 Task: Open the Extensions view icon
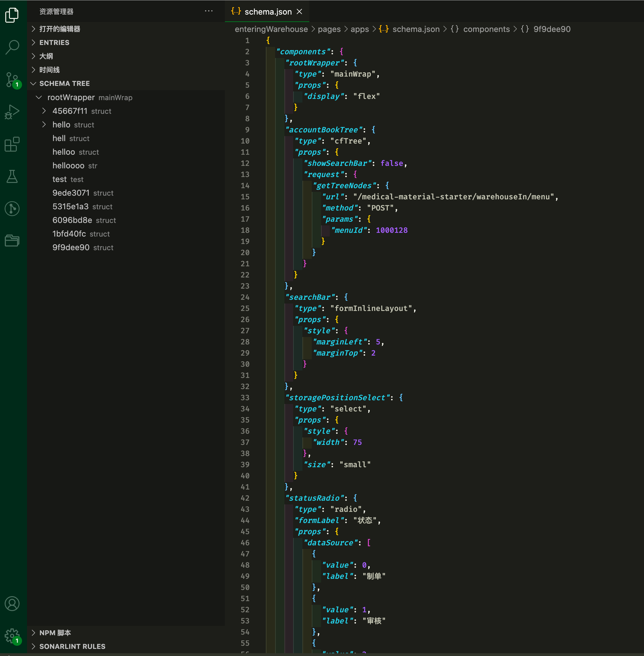point(12,144)
